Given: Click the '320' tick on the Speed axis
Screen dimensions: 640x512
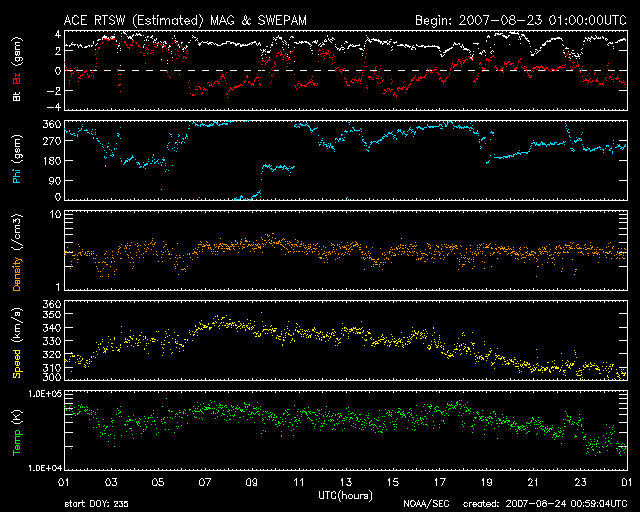Looking at the screenshot, I should [x=52, y=354].
